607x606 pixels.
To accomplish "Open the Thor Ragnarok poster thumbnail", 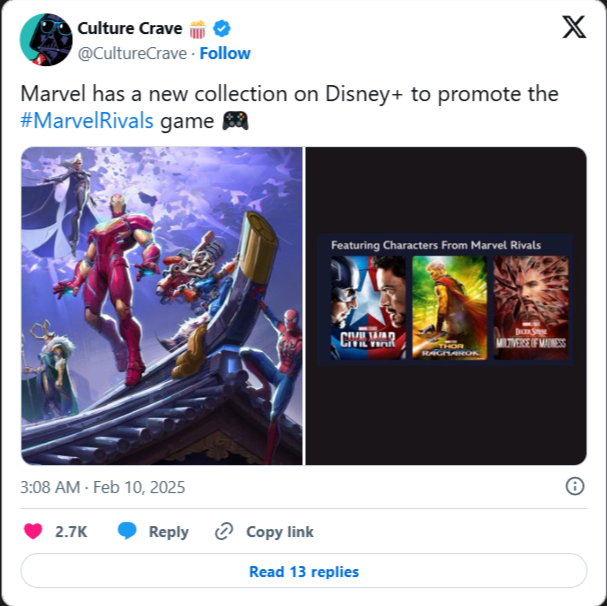I will click(449, 307).
